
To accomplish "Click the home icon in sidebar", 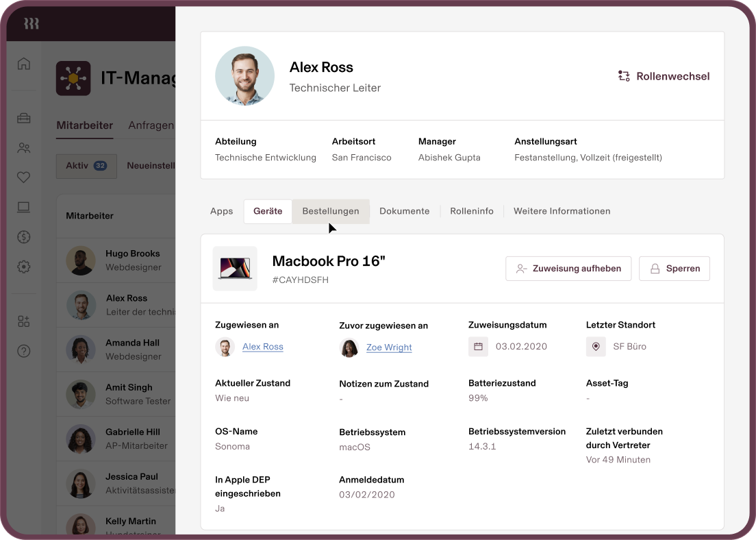I will pyautogui.click(x=24, y=64).
